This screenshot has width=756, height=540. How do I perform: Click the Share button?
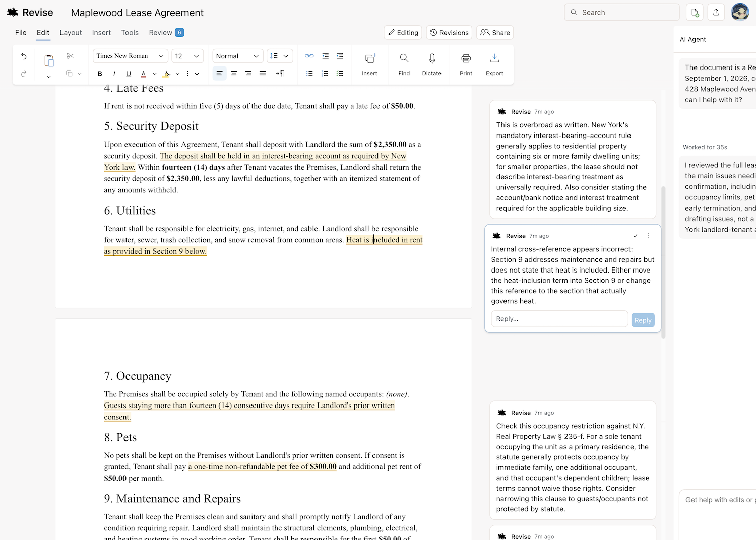(495, 32)
